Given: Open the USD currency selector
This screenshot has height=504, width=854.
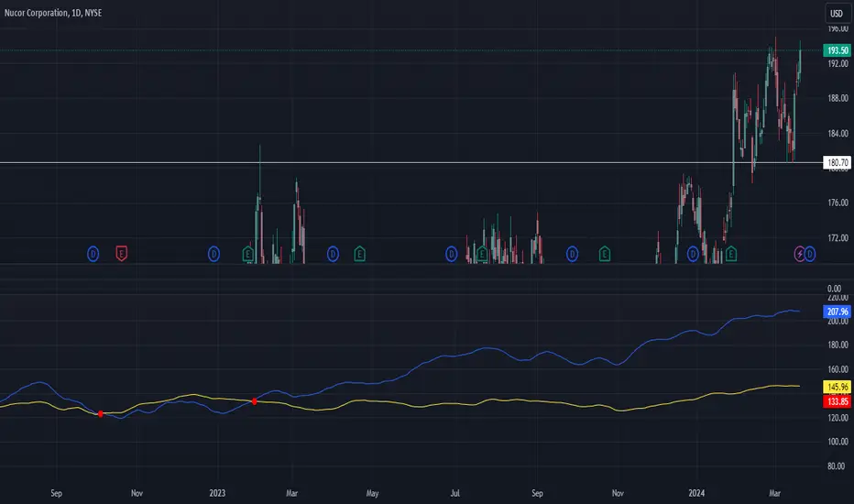Looking at the screenshot, I should click(x=837, y=13).
